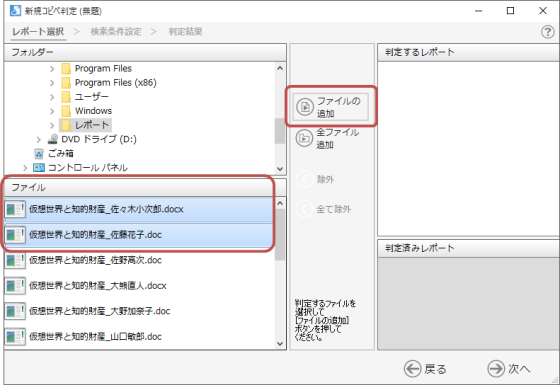
Task: Select file 仮想世界と知的財産_佐藤花子.doc
Action: pos(140,235)
